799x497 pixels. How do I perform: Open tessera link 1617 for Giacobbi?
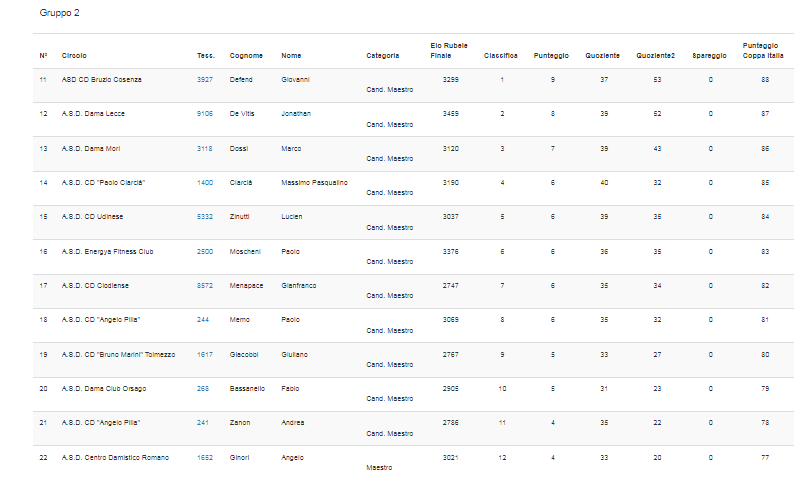205,354
